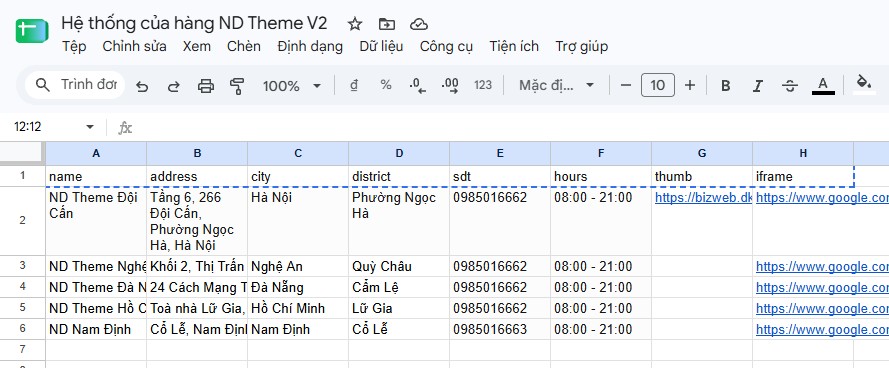
Task: Decrease font size with minus button
Action: pos(626,85)
